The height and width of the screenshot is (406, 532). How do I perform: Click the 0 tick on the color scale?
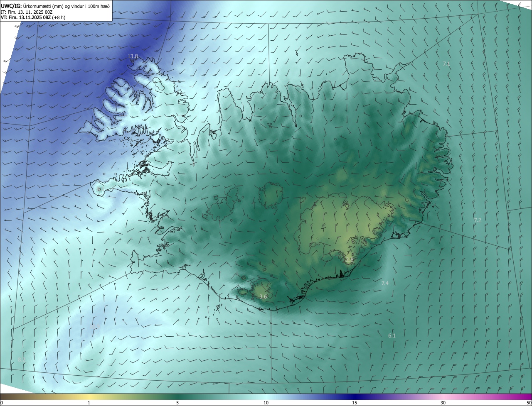pos(2,403)
